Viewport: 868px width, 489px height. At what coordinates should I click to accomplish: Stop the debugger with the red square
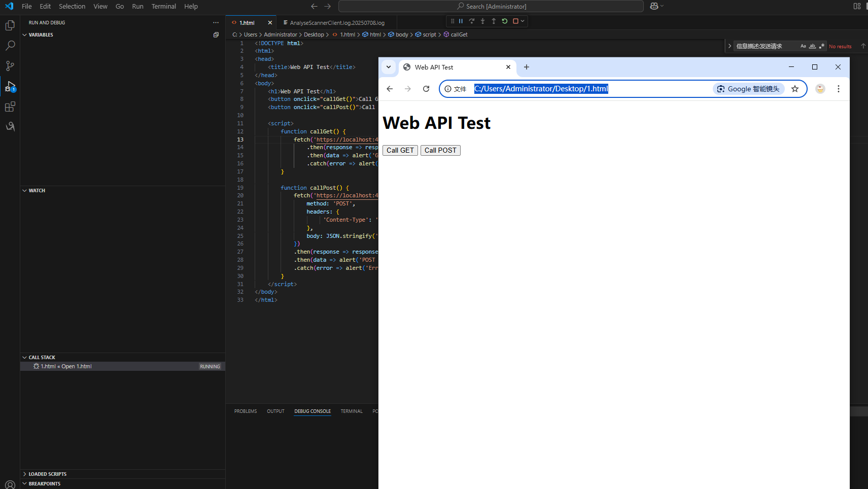pyautogui.click(x=515, y=21)
